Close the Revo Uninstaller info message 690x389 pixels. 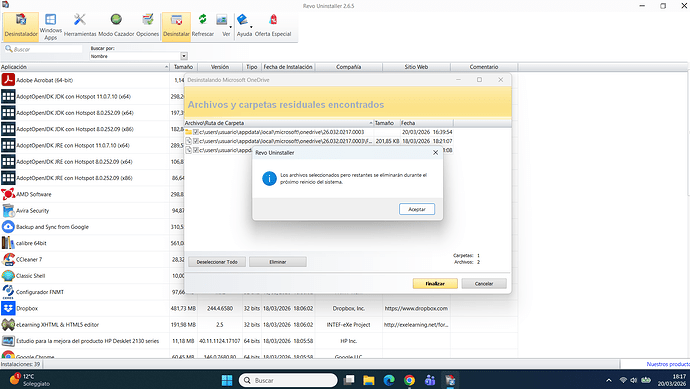(435, 153)
